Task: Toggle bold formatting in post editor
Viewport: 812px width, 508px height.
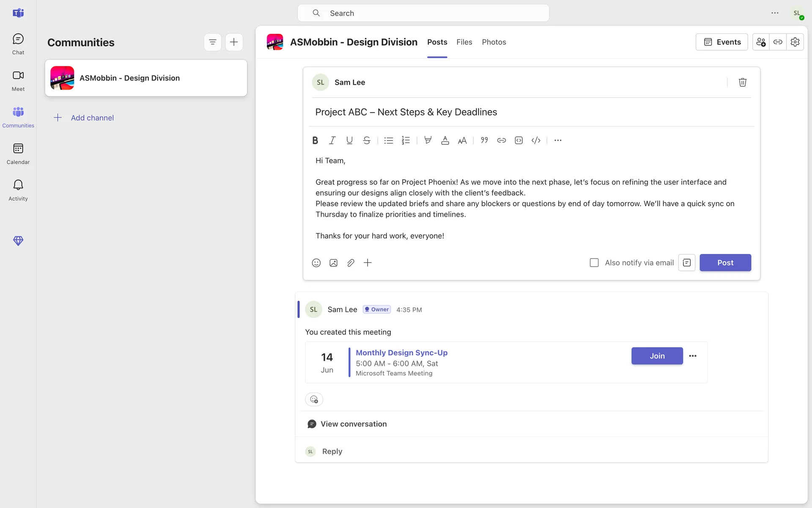Action: click(x=315, y=141)
